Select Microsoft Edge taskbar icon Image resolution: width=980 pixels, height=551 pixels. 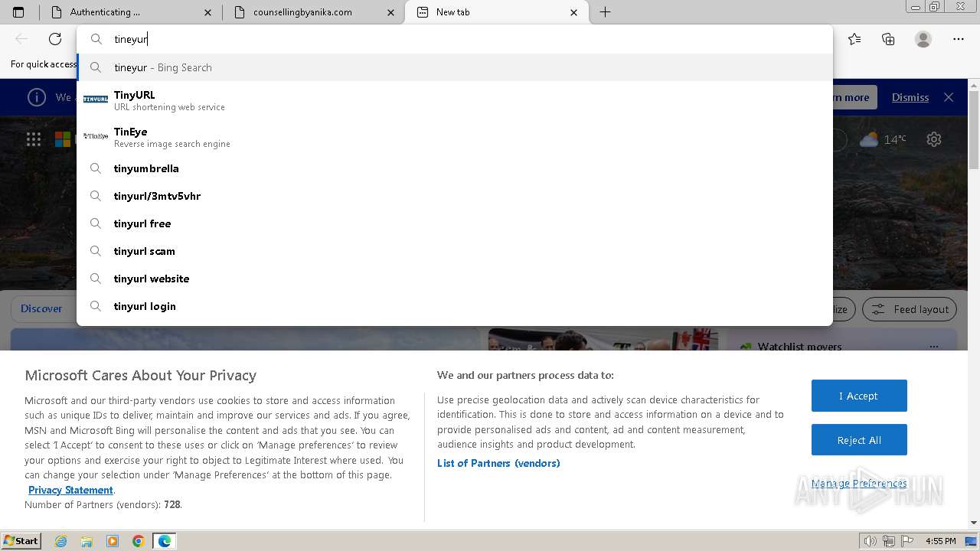[165, 541]
